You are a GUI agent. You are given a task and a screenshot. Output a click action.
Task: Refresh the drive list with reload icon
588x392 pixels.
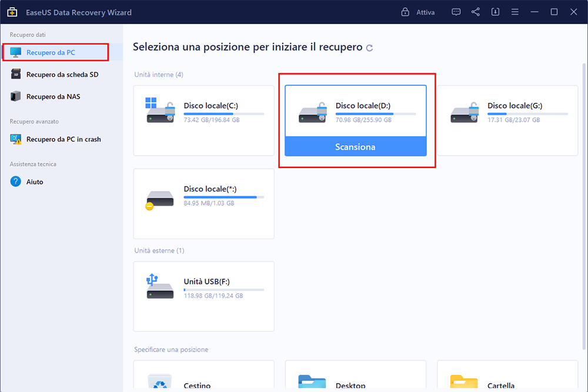coord(369,48)
